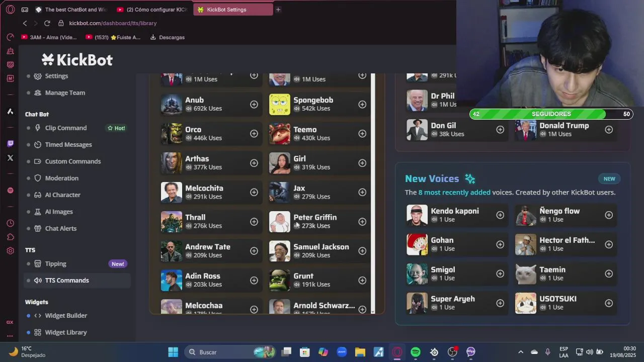Add the Melcochita voice with plus icon
The width and height of the screenshot is (644, 362).
pyautogui.click(x=254, y=192)
